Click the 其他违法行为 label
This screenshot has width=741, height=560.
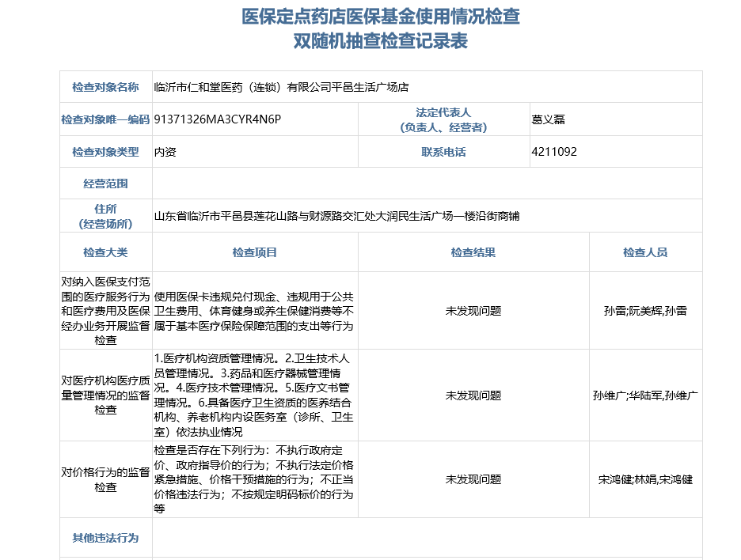[x=105, y=538]
